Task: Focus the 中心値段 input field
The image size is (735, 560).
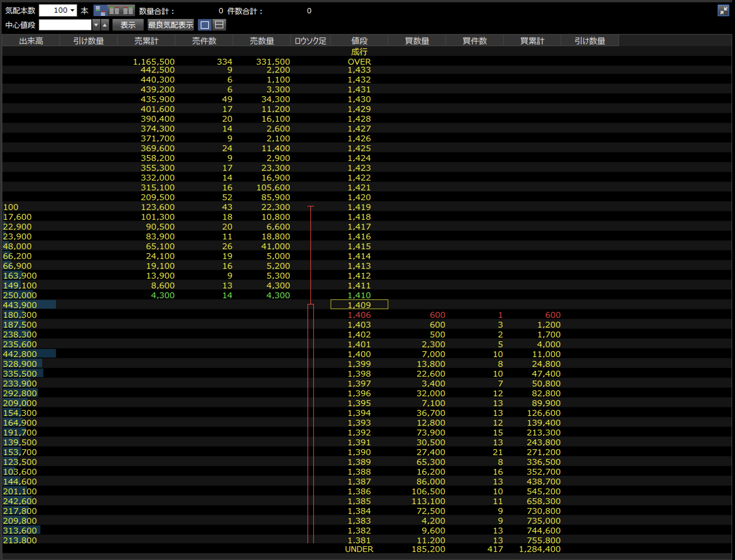Action: (x=65, y=25)
